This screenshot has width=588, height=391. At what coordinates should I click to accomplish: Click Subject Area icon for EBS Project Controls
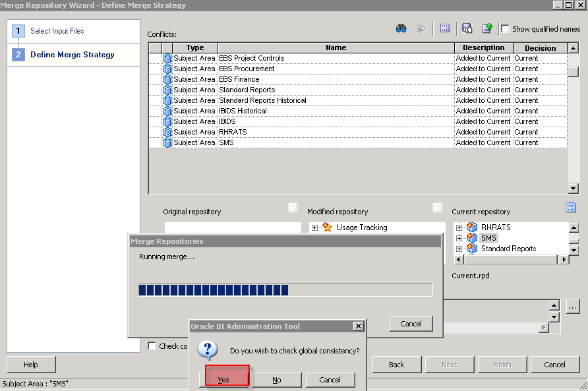[x=167, y=58]
